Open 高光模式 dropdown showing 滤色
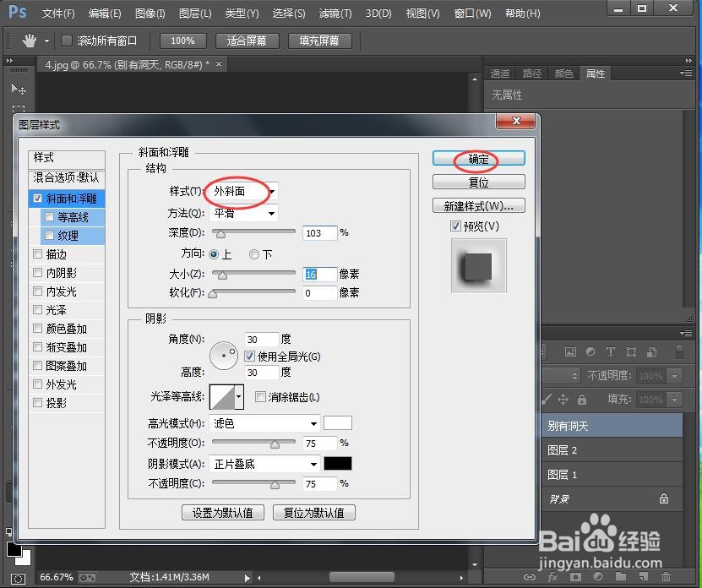This screenshot has height=588, width=702. pos(264,423)
